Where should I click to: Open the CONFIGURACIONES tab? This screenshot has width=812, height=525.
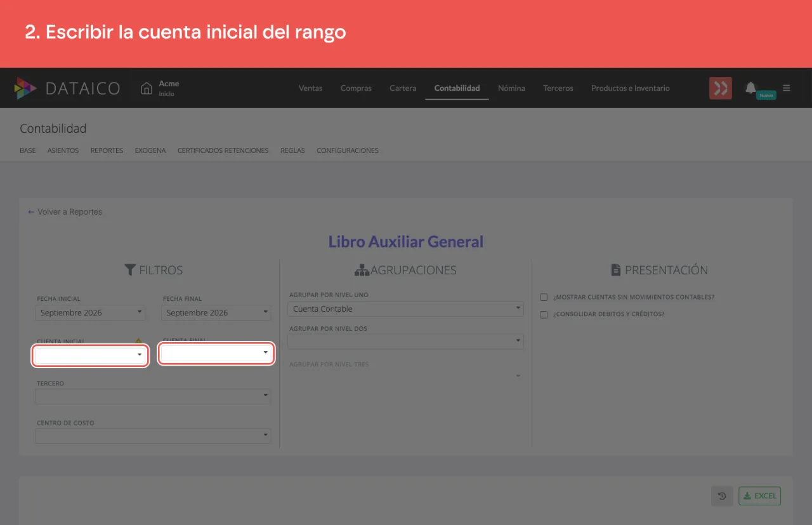click(348, 151)
